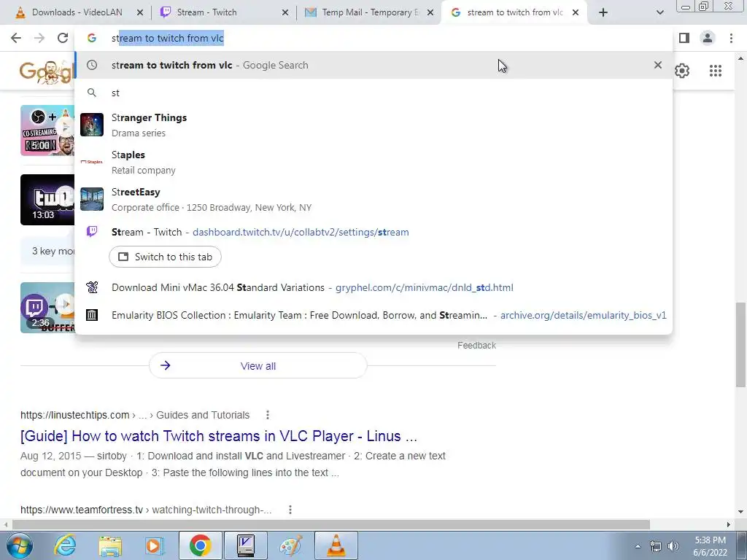Click the Feedback link

476,345
